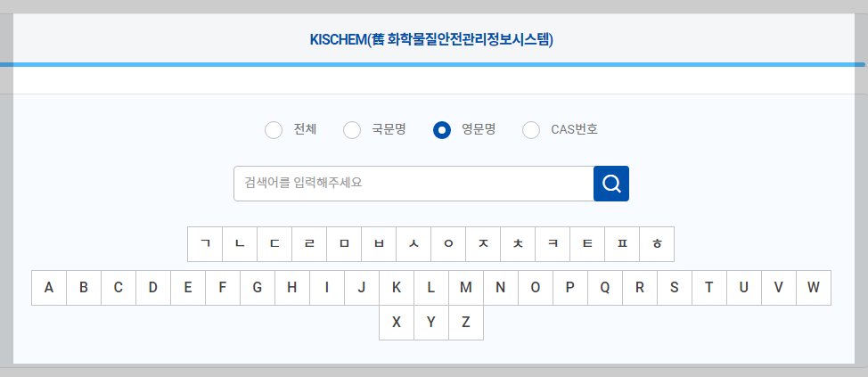Choose letter J index button
The height and width of the screenshot is (377, 868).
[x=362, y=288]
